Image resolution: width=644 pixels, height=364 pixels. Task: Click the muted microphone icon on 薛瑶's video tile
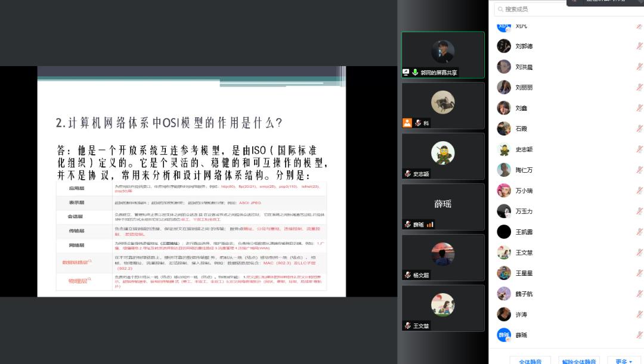click(x=408, y=225)
